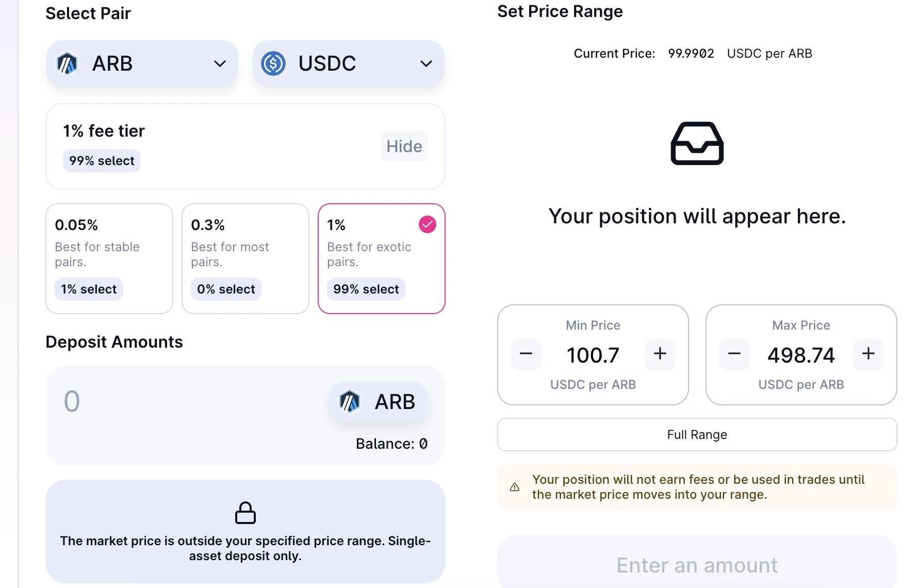Image resolution: width=918 pixels, height=588 pixels.
Task: Increase Max Price with plus button
Action: click(x=868, y=354)
